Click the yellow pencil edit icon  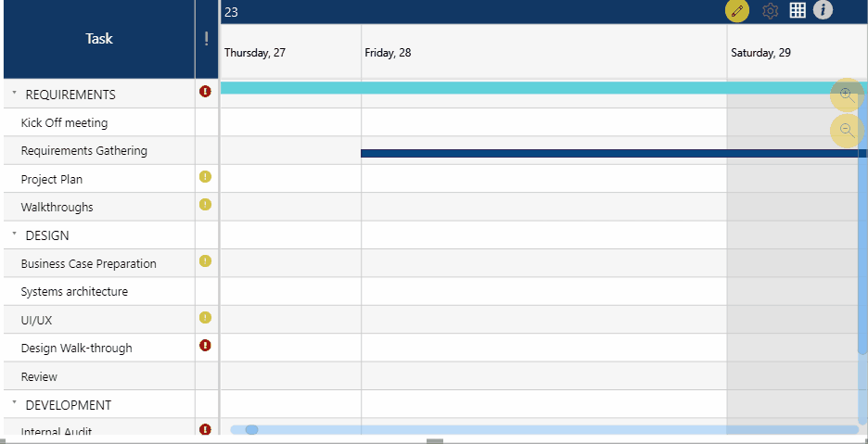[x=737, y=11]
